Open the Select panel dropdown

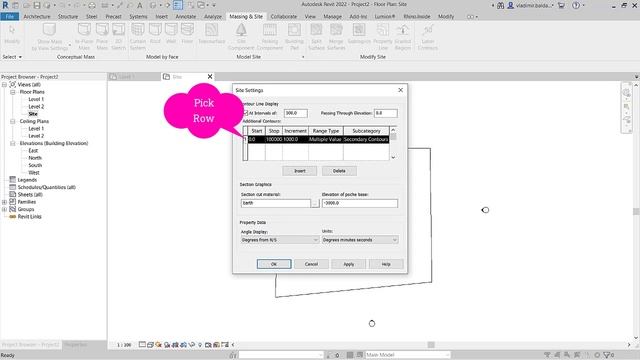point(12,57)
